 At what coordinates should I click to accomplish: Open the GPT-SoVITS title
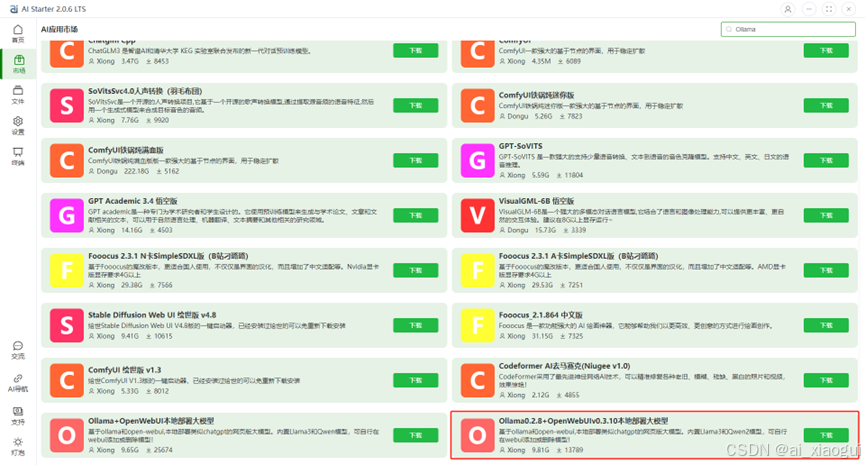(x=520, y=146)
